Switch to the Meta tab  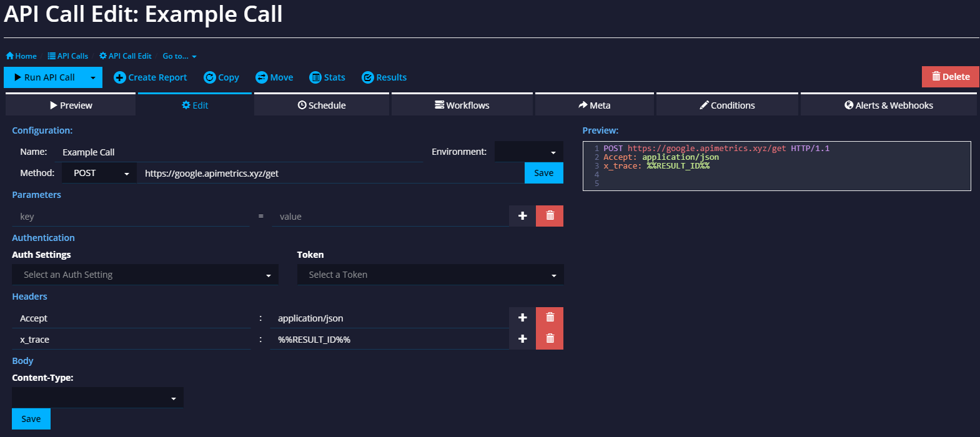[595, 105]
